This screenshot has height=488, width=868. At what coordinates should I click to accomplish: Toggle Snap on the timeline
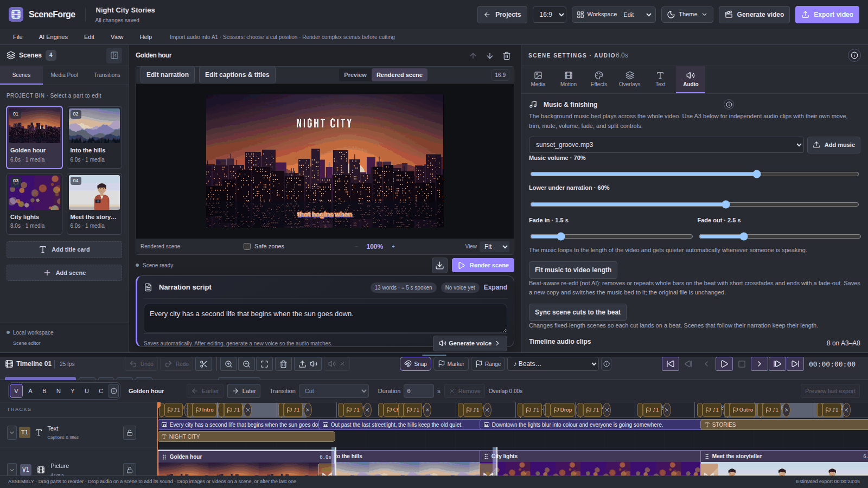coord(416,364)
